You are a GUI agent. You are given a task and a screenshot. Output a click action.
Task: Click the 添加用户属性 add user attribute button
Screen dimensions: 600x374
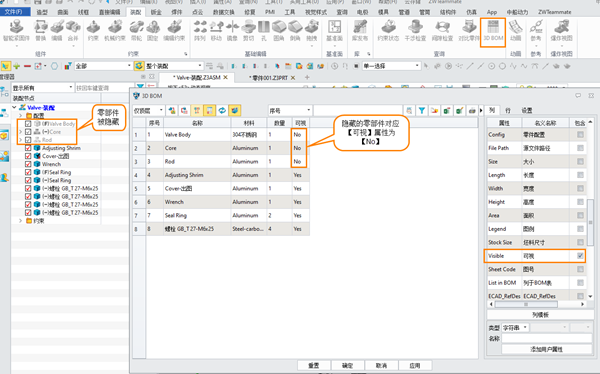tap(546, 349)
